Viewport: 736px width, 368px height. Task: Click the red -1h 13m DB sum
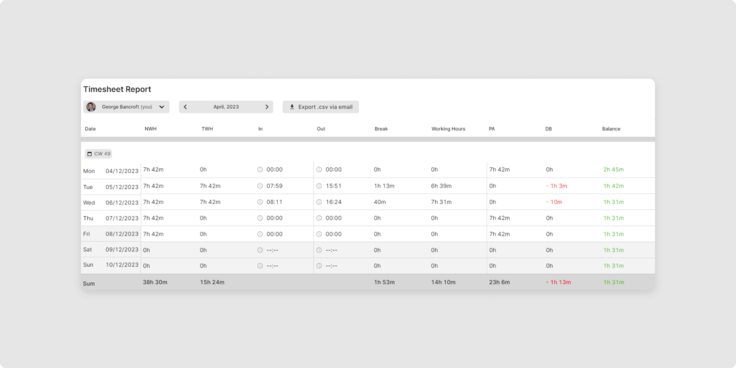(x=558, y=282)
